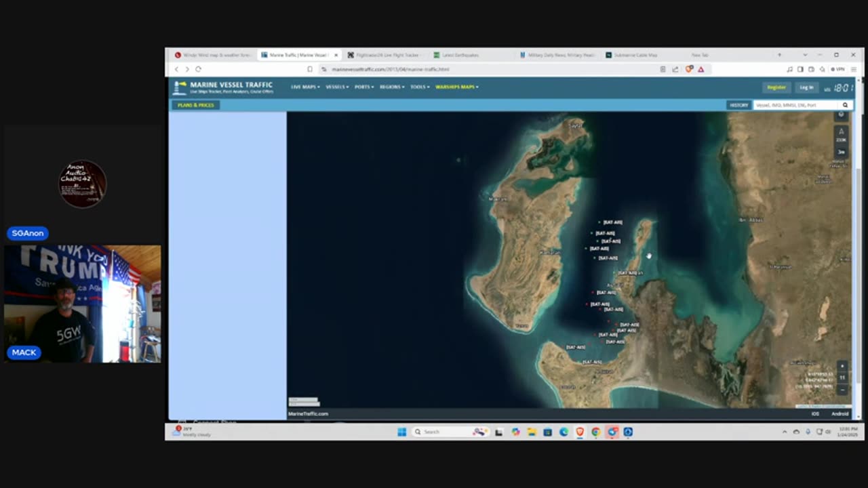The image size is (868, 488).
Task: Click the MarineTraffic.com link below map
Action: [x=308, y=413]
